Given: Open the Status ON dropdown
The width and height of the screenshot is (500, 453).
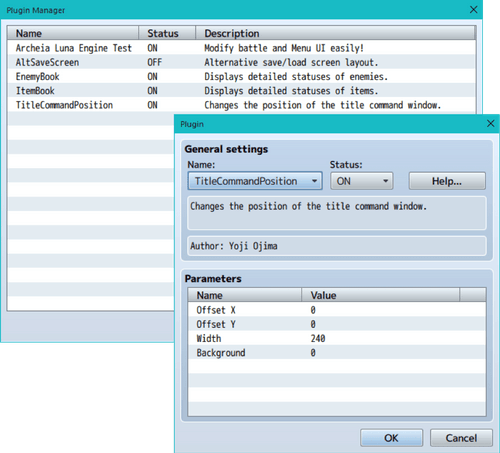Looking at the screenshot, I should click(362, 181).
